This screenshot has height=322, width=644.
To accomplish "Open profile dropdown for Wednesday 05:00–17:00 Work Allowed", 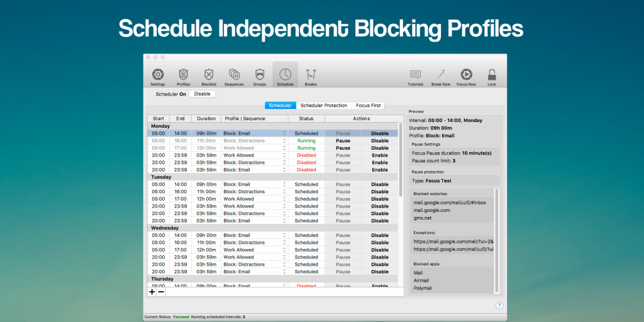I will [x=284, y=250].
